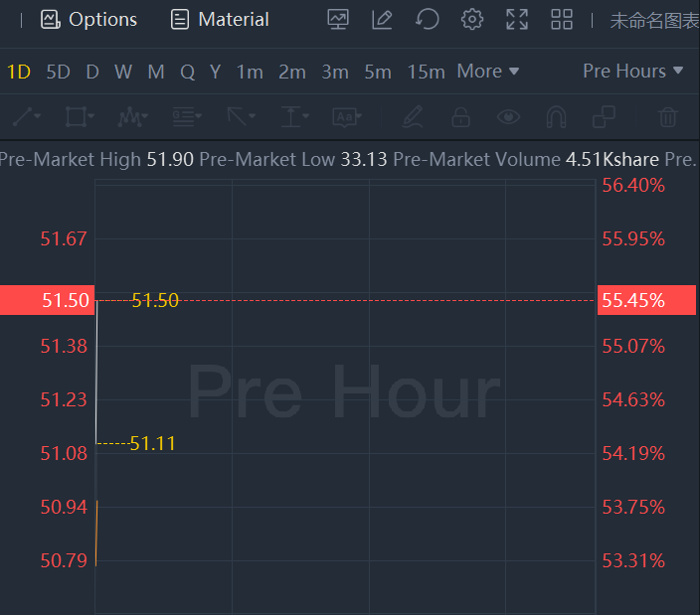Viewport: 700px width, 615px height.
Task: Delete drawings with trash icon
Action: point(669,117)
